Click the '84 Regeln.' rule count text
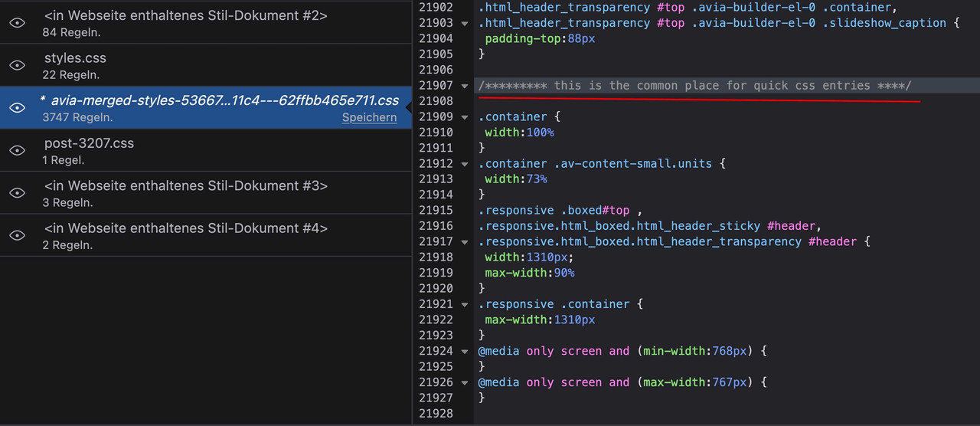 (x=71, y=32)
